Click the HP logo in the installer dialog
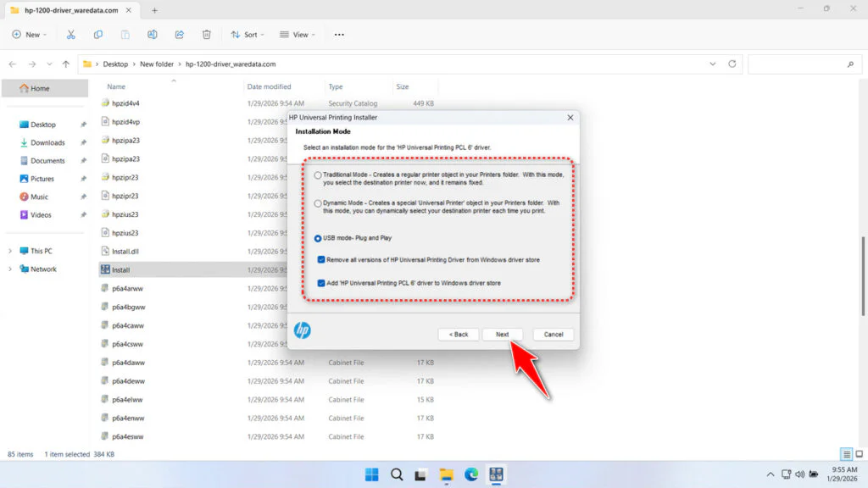Screen dimensions: 868x488 302,330
